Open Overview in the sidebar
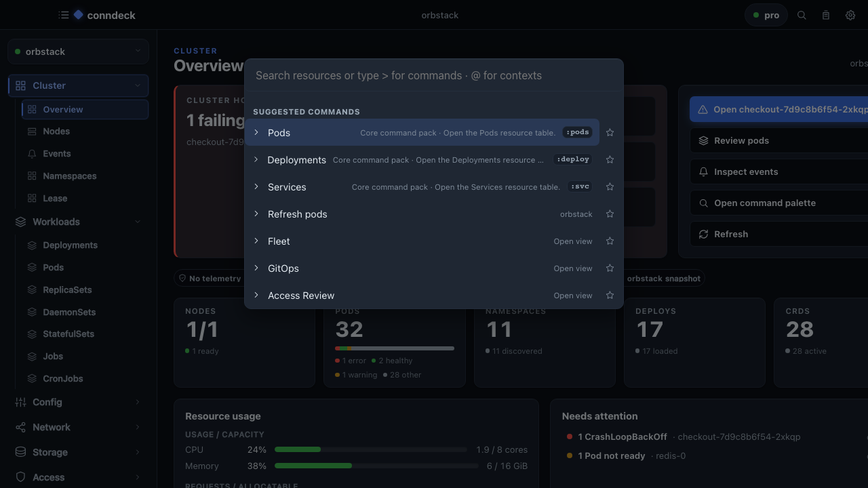The width and height of the screenshot is (868, 488). click(x=85, y=109)
